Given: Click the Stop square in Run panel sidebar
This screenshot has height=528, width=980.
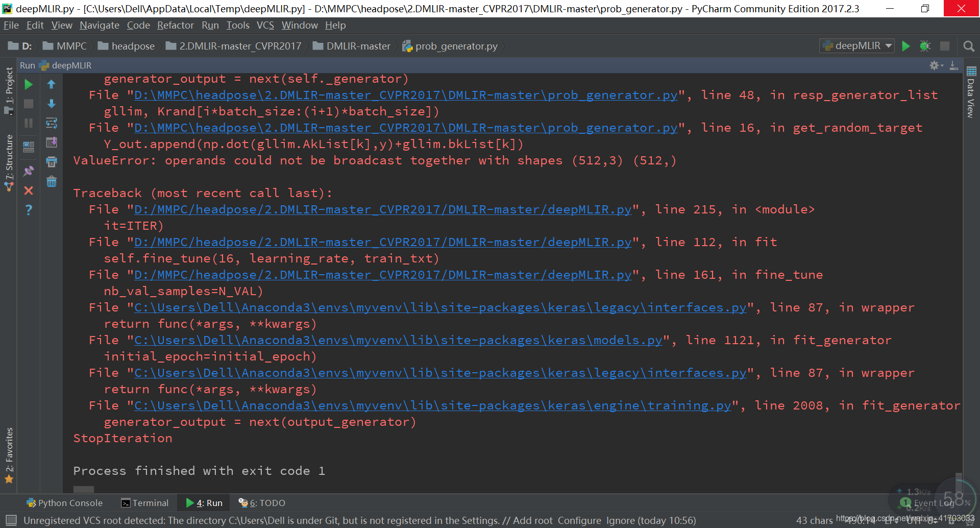Looking at the screenshot, I should point(29,104).
